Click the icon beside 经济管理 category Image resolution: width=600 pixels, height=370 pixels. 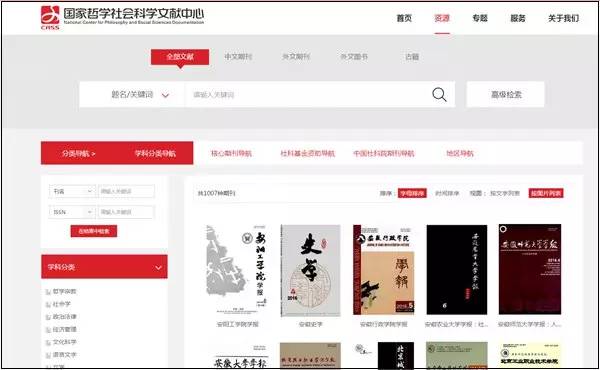(48, 330)
